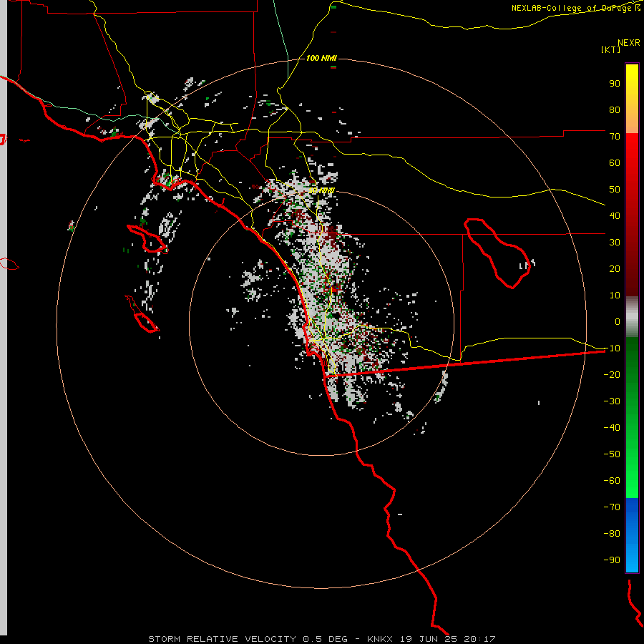
Task: Select the 0 label on velocity scale
Action: pyautogui.click(x=618, y=321)
